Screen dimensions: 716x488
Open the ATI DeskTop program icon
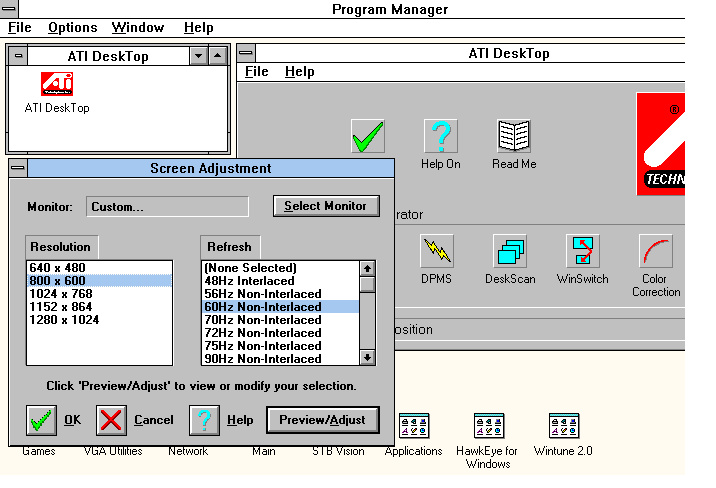pyautogui.click(x=57, y=84)
